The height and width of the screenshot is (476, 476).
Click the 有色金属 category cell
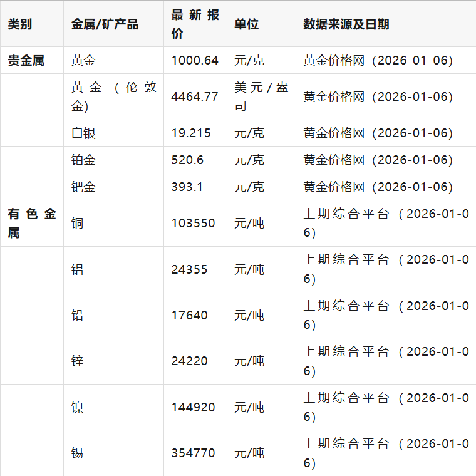(x=31, y=223)
